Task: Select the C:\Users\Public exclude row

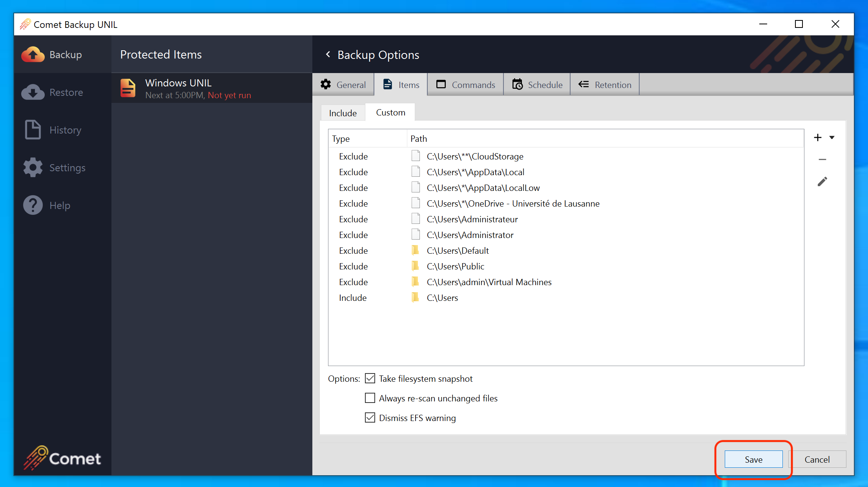Action: click(455, 266)
